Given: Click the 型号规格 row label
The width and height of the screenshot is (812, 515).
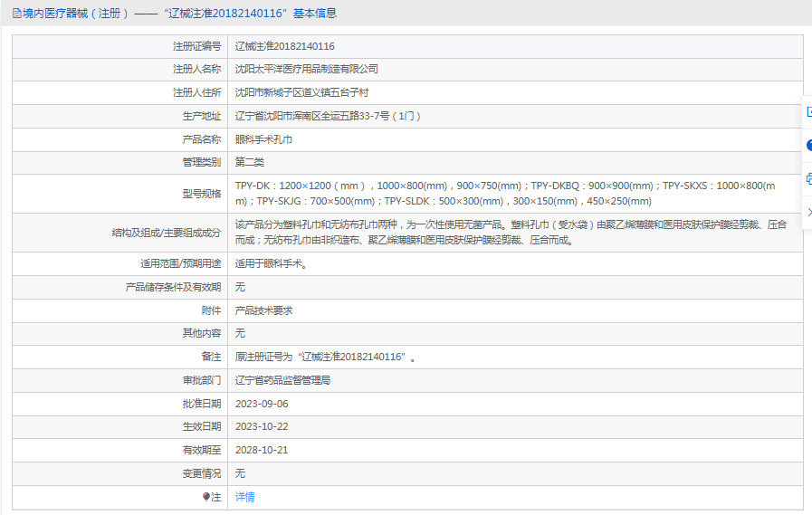Looking at the screenshot, I should tap(201, 194).
